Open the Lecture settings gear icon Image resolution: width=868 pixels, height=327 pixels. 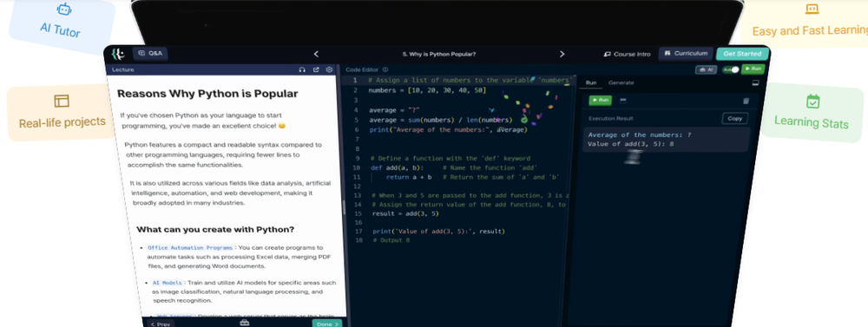click(329, 69)
